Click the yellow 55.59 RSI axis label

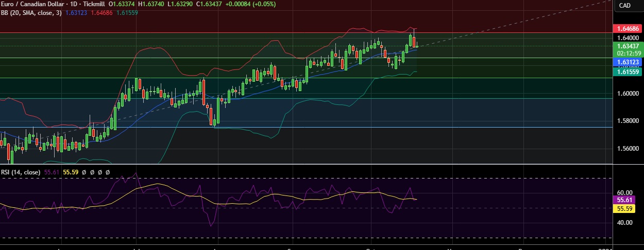coord(624,208)
